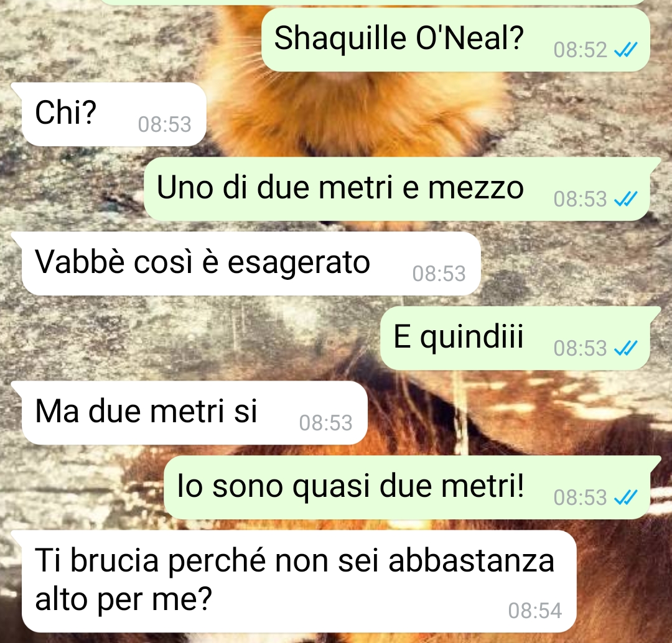672x643 pixels.
Task: Tap the words "alto per me?" in the last message
Action: tap(123, 599)
